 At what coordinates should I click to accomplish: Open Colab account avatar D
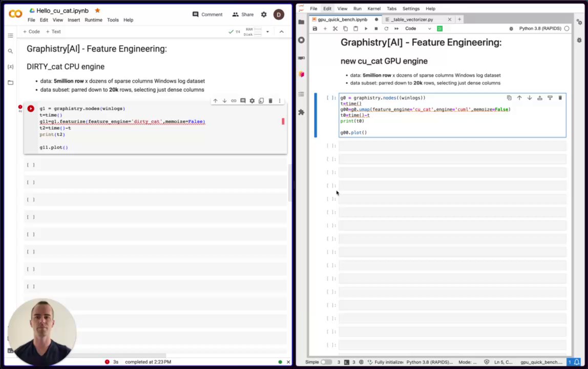click(279, 15)
